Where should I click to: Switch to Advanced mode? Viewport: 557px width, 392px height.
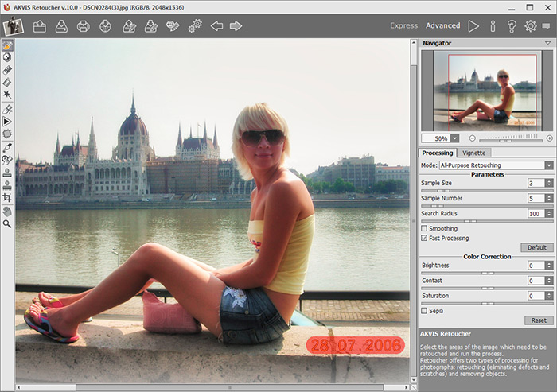point(442,25)
